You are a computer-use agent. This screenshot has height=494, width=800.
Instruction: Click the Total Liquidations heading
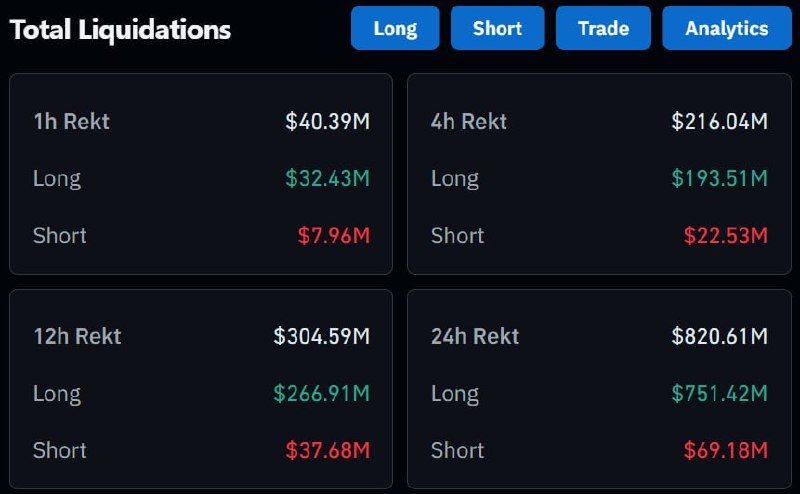(x=120, y=29)
